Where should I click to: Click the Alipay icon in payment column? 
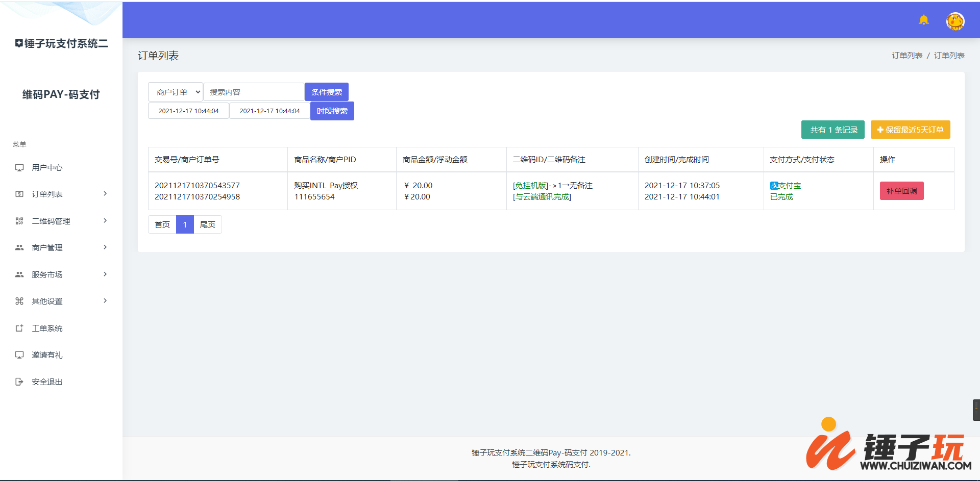(x=774, y=186)
